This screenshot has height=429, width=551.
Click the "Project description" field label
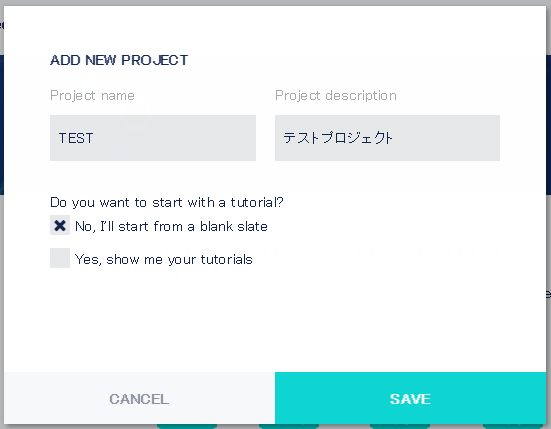pos(336,96)
